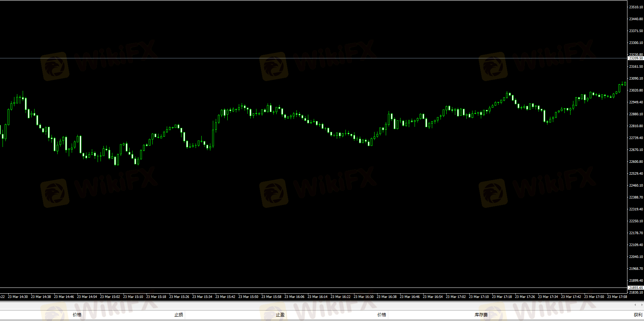Click the 23 Mar 15:02 time label
This screenshot has width=644, height=321.
click(110, 297)
